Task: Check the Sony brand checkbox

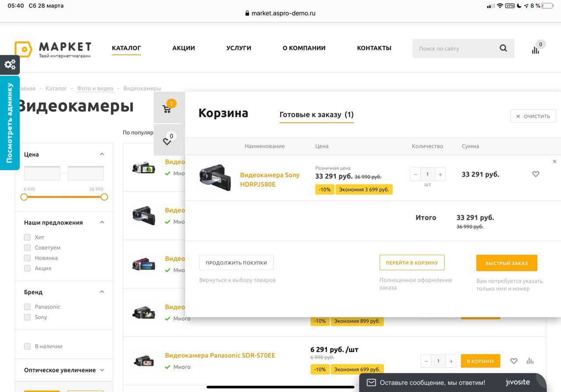Action: coord(27,317)
